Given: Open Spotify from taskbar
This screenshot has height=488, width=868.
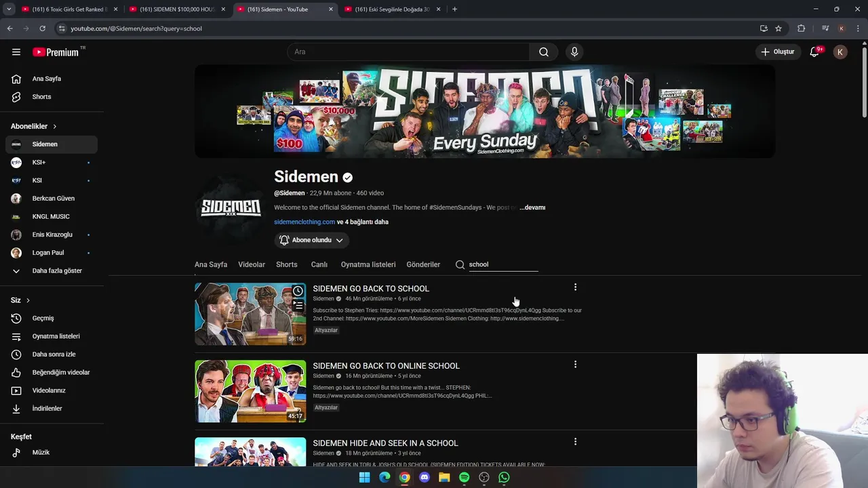Looking at the screenshot, I should point(464,477).
